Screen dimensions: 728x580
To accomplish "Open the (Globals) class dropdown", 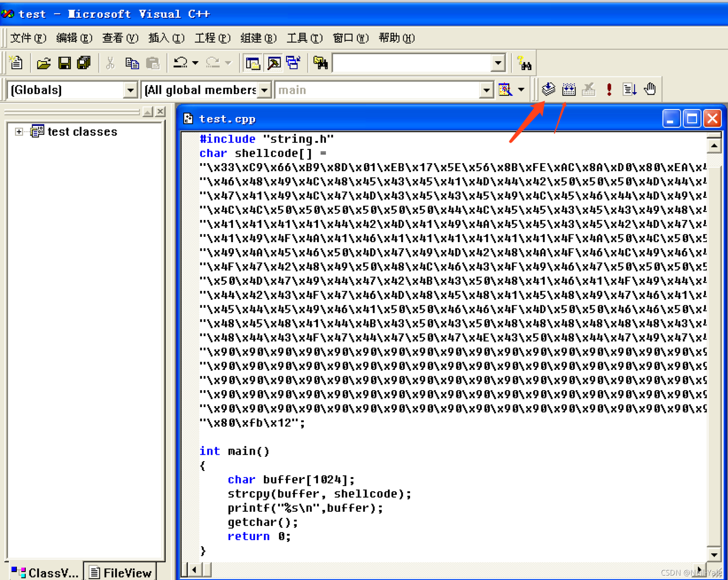I will coord(130,90).
